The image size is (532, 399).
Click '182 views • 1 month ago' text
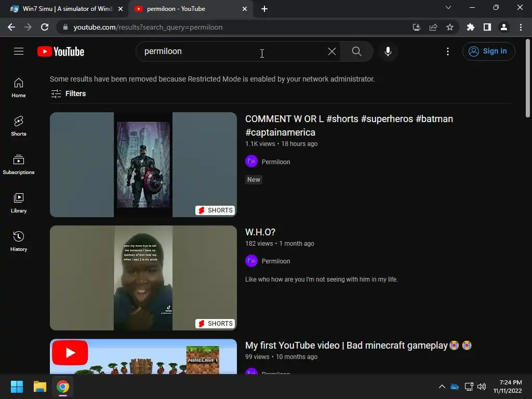point(280,244)
